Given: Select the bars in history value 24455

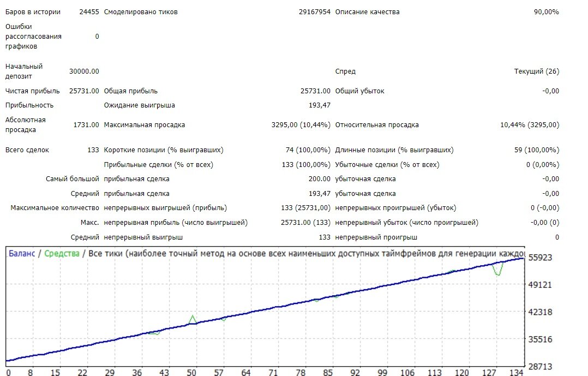Looking at the screenshot, I should tap(89, 11).
